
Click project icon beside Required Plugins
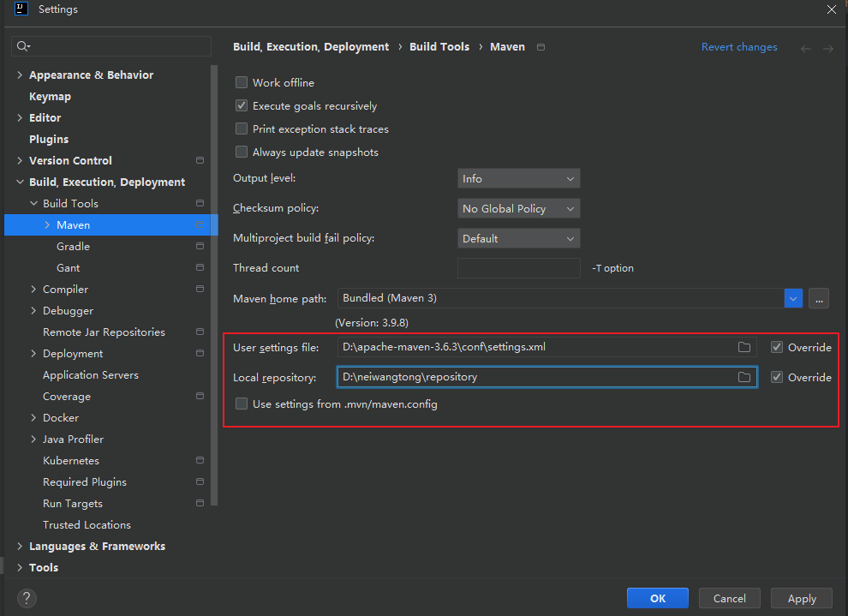click(200, 481)
